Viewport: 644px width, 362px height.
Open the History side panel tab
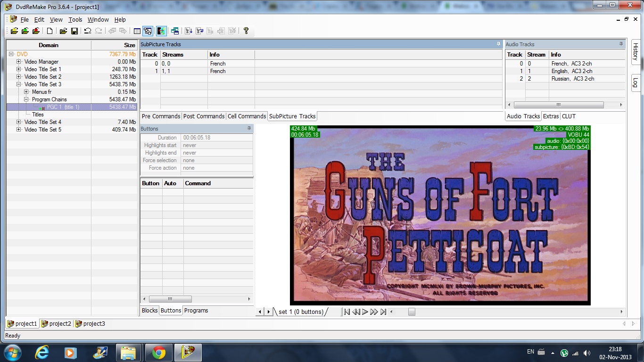pyautogui.click(x=635, y=52)
